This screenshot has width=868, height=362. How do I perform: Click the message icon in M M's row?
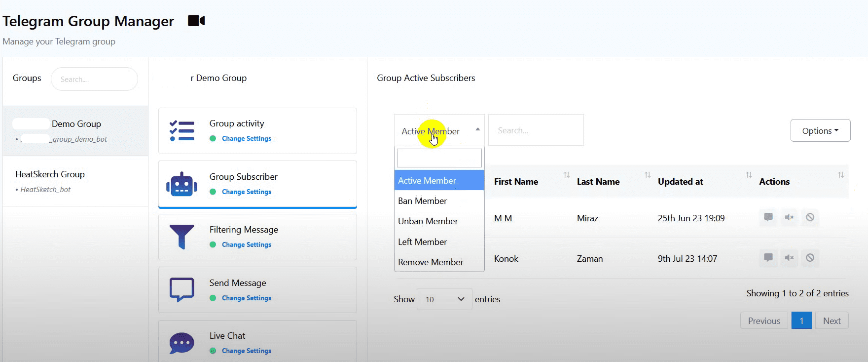pyautogui.click(x=768, y=217)
